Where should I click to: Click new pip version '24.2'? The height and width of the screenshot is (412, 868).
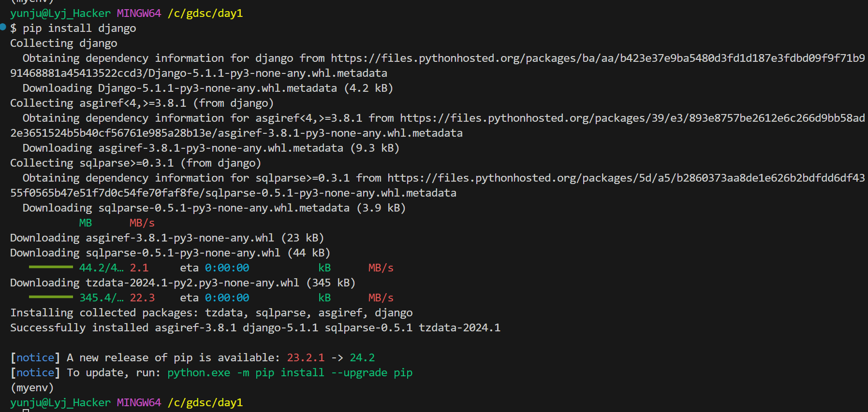coord(362,358)
